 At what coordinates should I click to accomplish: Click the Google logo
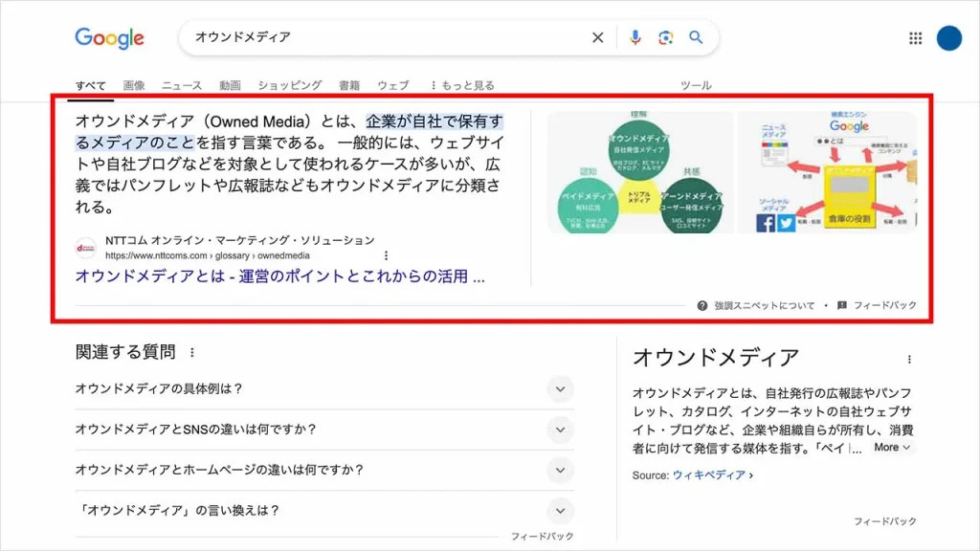click(x=109, y=38)
